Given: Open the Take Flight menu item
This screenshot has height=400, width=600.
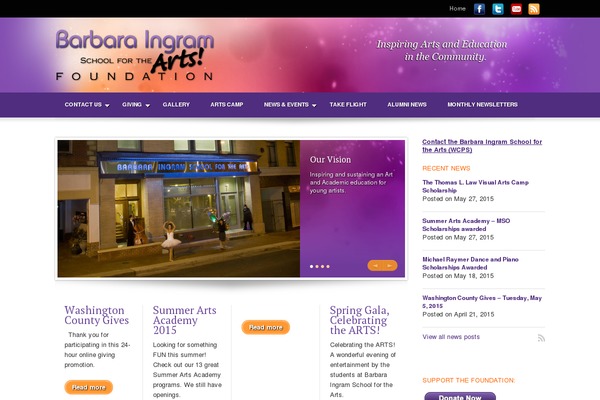Looking at the screenshot, I should pyautogui.click(x=348, y=104).
